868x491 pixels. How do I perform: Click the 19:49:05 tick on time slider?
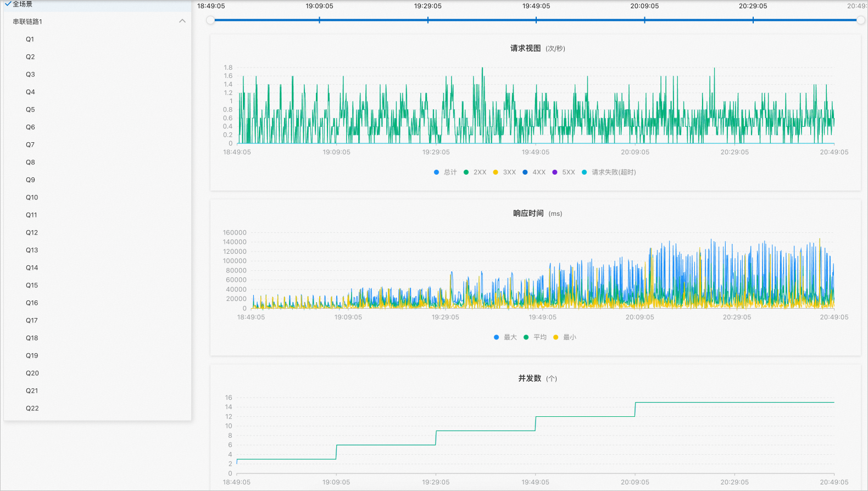[536, 20]
